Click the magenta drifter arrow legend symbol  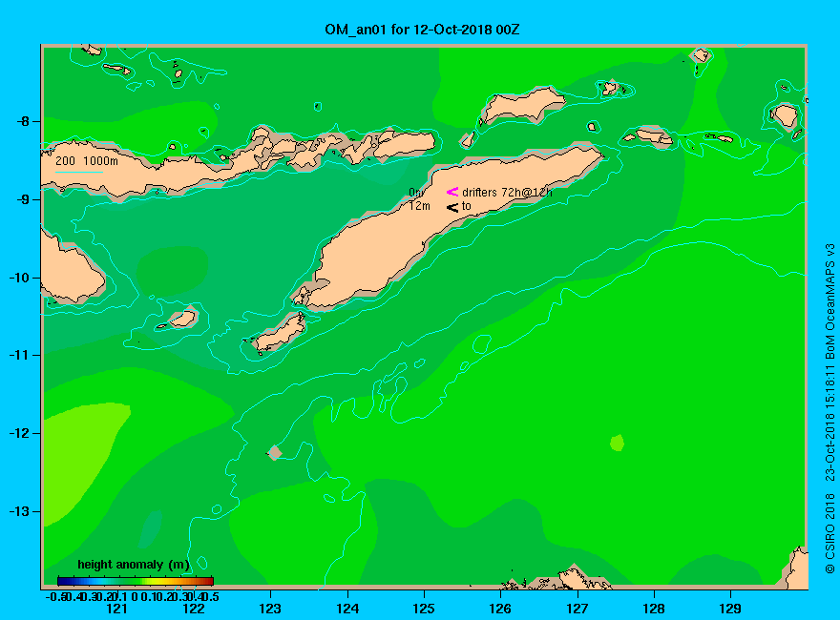[x=452, y=192]
